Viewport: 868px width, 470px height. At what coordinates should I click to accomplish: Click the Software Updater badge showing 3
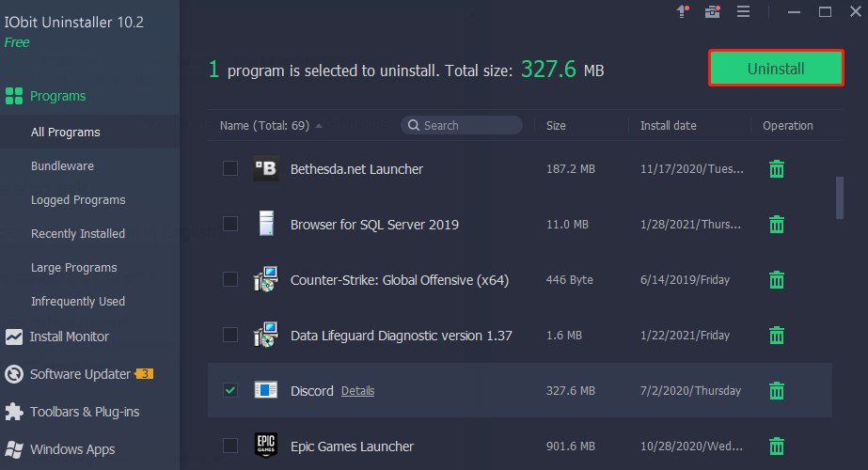point(144,374)
